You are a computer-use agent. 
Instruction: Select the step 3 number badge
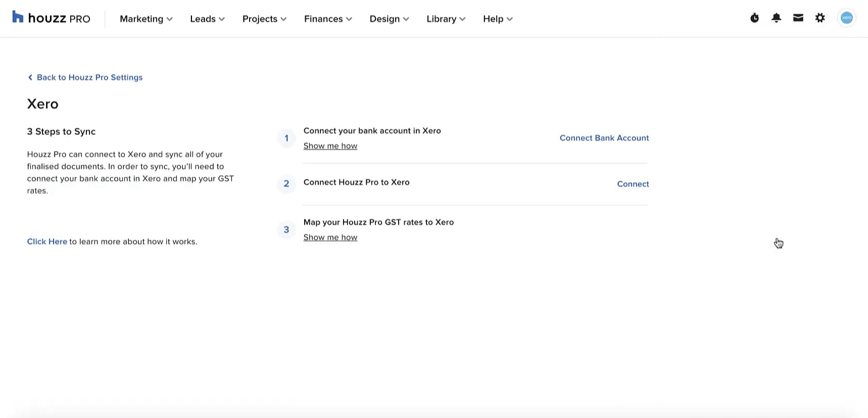tap(286, 230)
